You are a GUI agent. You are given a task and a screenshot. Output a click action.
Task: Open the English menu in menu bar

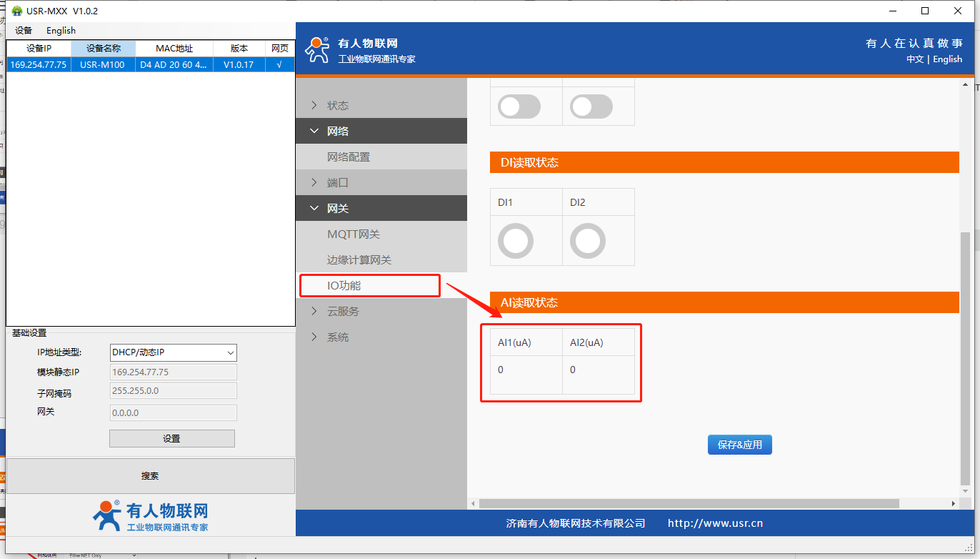[x=61, y=30]
